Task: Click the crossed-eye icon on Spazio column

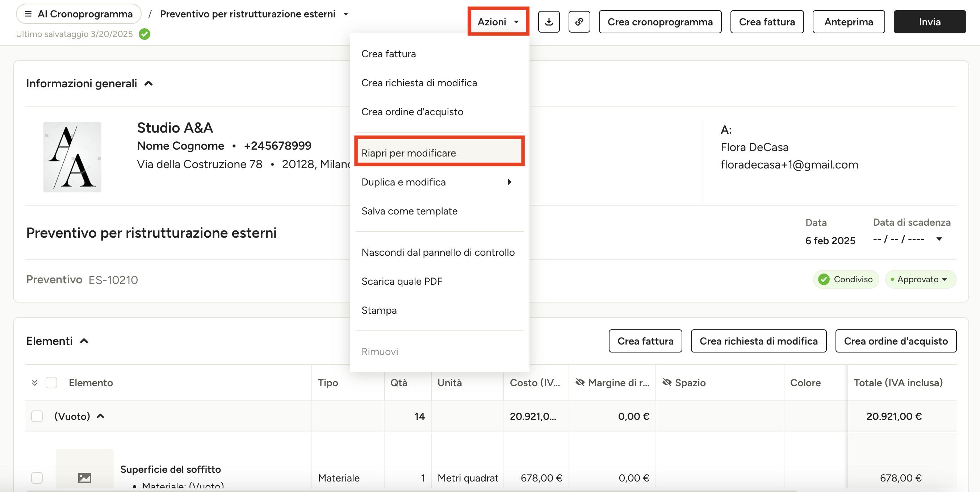Action: (x=667, y=383)
